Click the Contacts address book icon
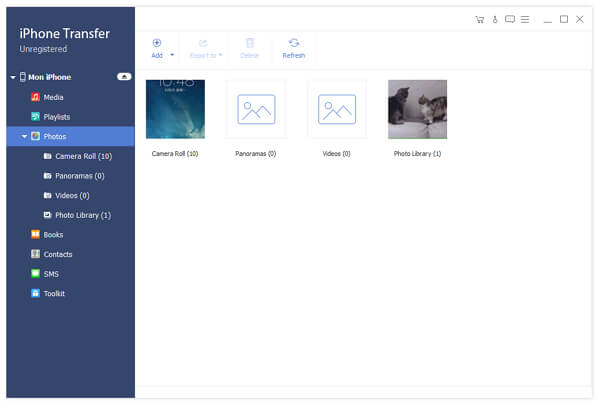Image resolution: width=600 pixels, height=406 pixels. [x=35, y=254]
